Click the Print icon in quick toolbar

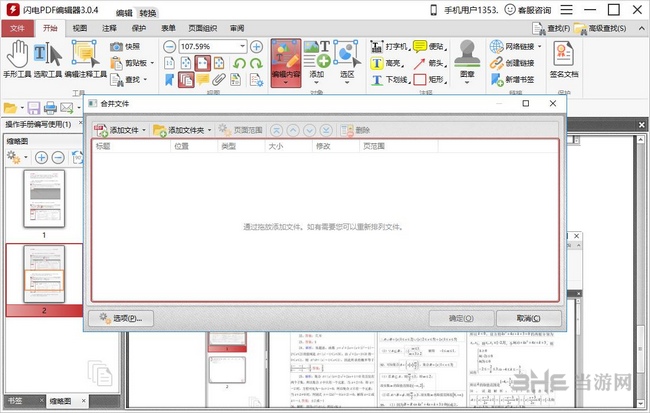pyautogui.click(x=50, y=108)
